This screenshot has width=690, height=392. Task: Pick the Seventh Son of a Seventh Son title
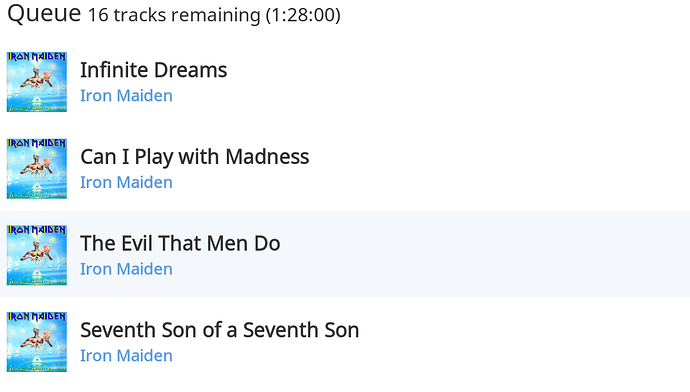(220, 330)
